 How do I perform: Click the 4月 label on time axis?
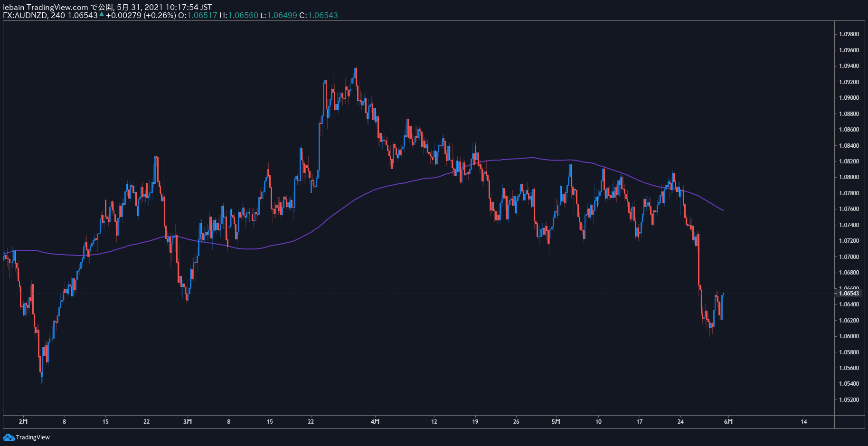tap(375, 421)
